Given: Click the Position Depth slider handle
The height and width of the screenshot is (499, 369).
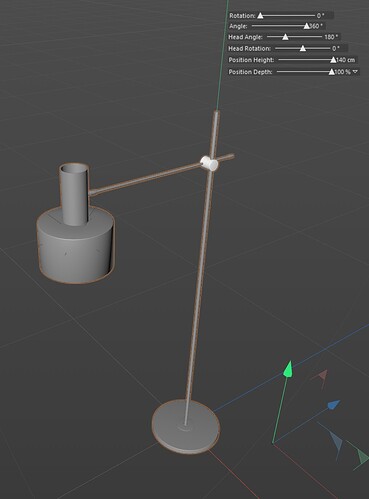Looking at the screenshot, I should pyautogui.click(x=331, y=72).
